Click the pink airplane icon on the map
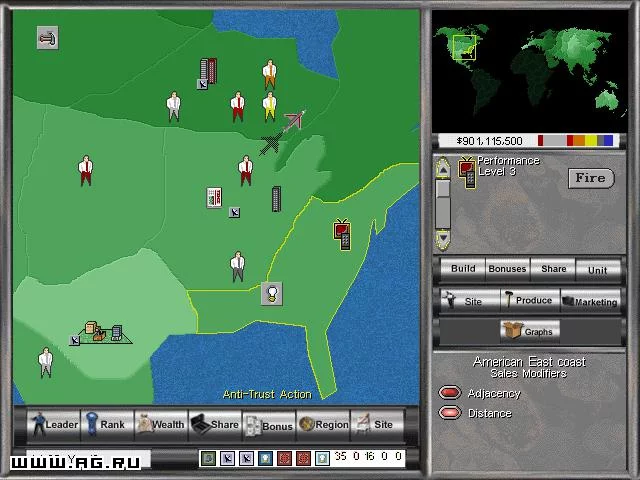The height and width of the screenshot is (480, 640). [x=294, y=120]
